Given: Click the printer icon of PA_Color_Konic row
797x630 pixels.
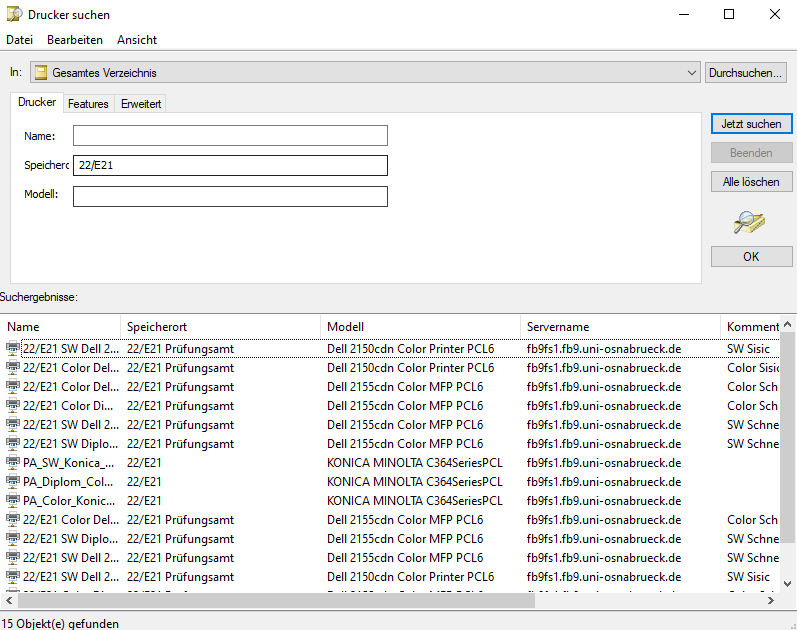Looking at the screenshot, I should tap(13, 501).
